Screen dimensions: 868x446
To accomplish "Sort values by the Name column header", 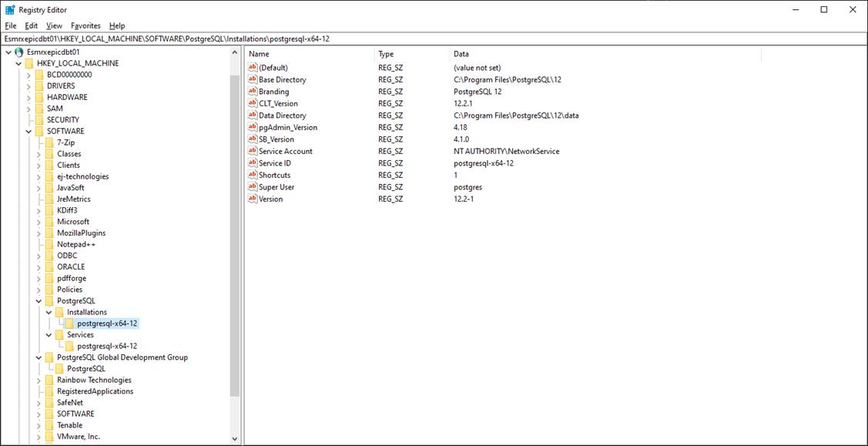I will click(x=310, y=54).
